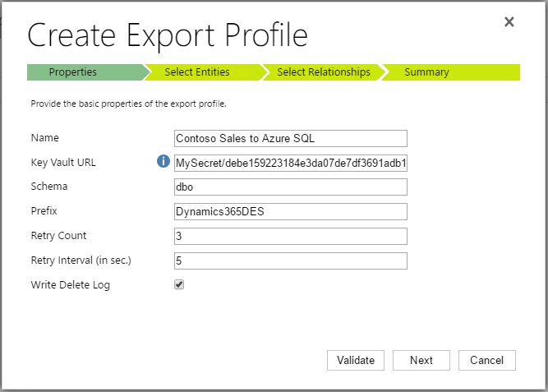The image size is (548, 392).
Task: Click the Key Vault URL info icon
Action: pyautogui.click(x=163, y=162)
